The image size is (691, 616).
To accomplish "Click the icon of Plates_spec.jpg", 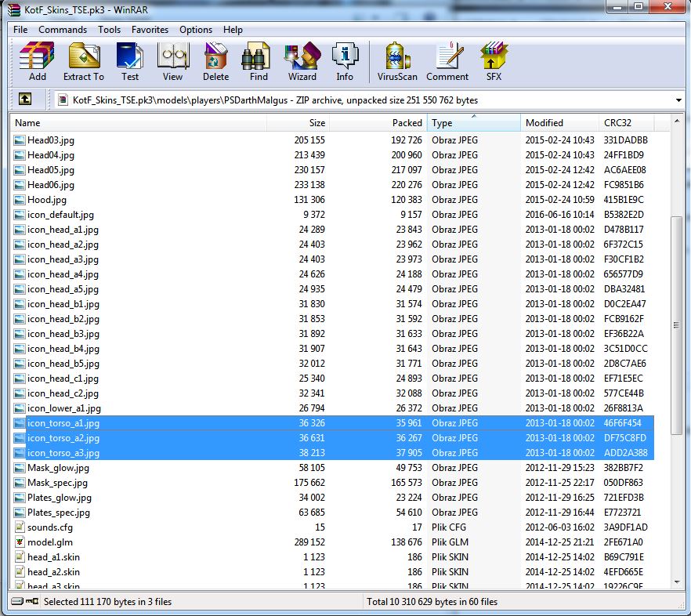I will coord(20,513).
